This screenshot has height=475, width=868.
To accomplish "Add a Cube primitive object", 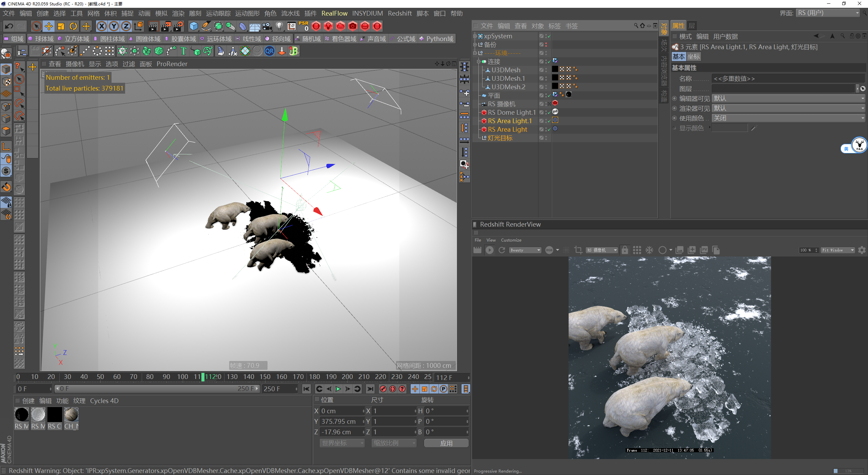I will (194, 26).
